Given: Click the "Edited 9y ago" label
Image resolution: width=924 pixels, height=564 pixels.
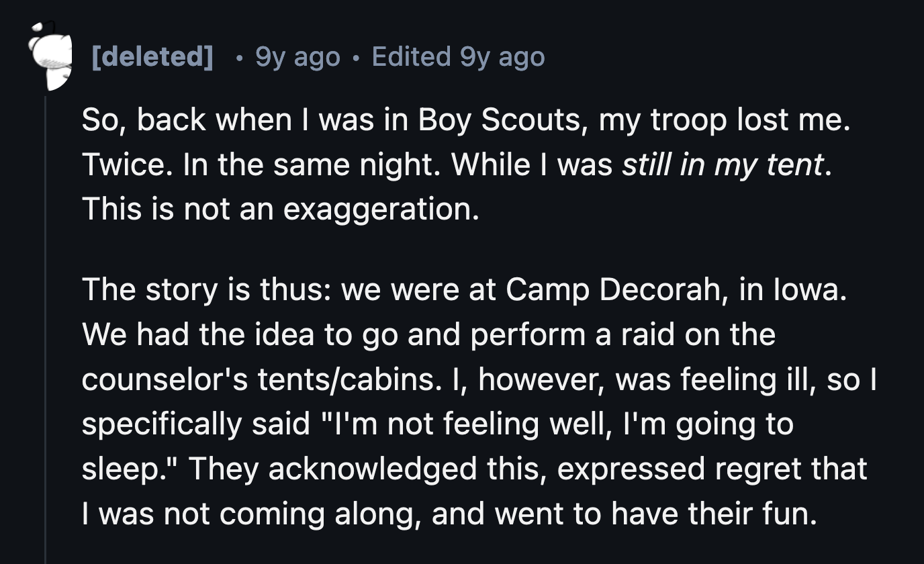Looking at the screenshot, I should [458, 57].
